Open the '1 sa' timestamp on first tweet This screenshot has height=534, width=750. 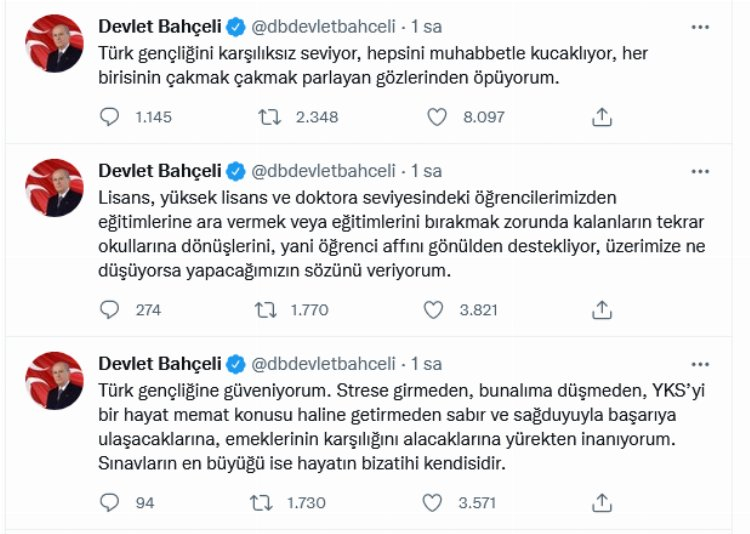(426, 25)
